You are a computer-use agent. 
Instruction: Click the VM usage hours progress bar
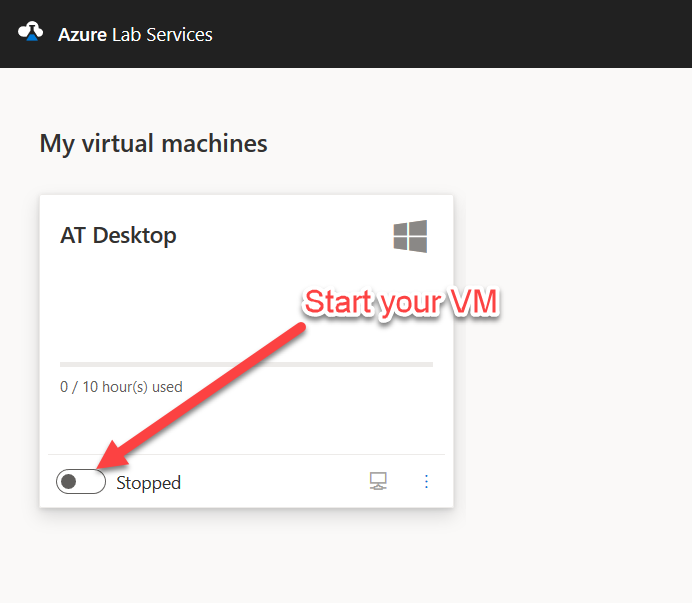pyautogui.click(x=246, y=364)
